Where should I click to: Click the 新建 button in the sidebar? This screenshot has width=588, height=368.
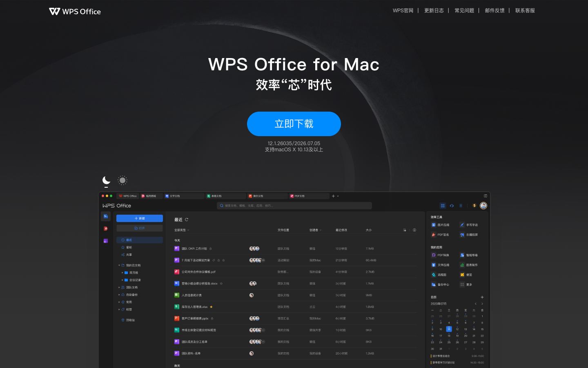[x=140, y=218]
